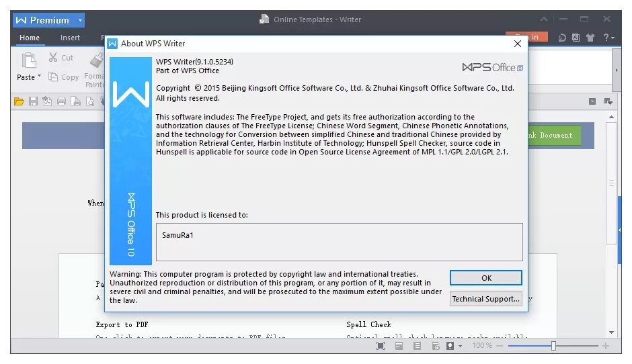Click the zoom in plus icon

click(605, 346)
